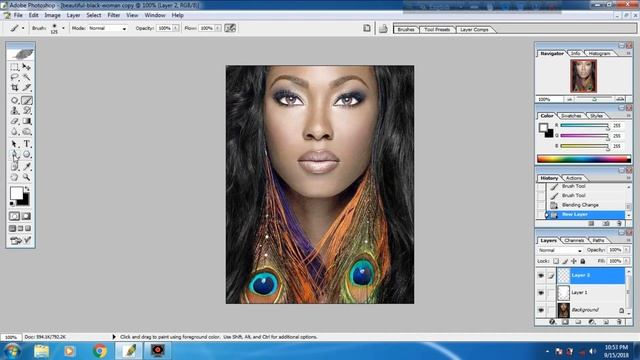Select the Notes tool
Viewport: 640px width, 360px height.
[x=14, y=166]
